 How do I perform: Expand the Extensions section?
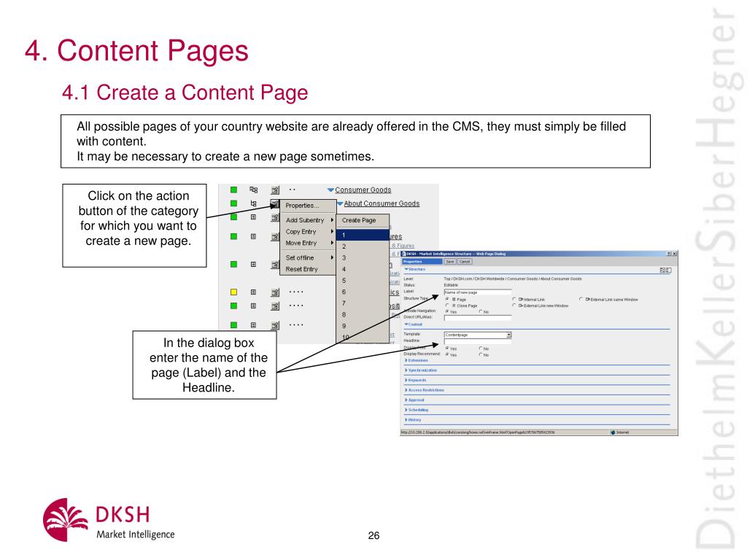[406, 360]
